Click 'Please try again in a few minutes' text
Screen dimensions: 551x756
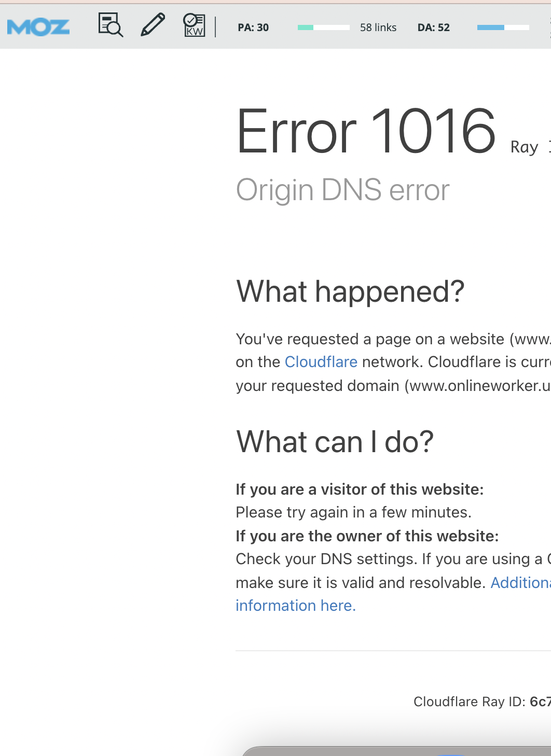click(x=353, y=512)
